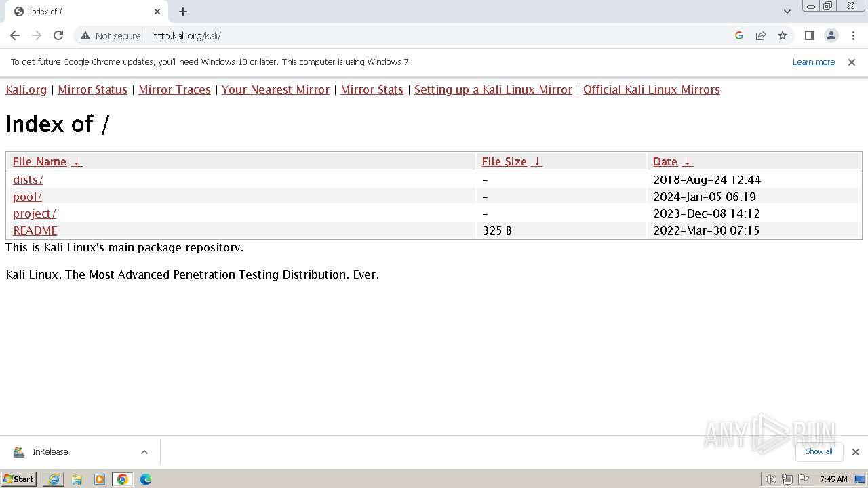Screen dimensions: 868x488
Task: Open the README file
Action: (x=35, y=230)
